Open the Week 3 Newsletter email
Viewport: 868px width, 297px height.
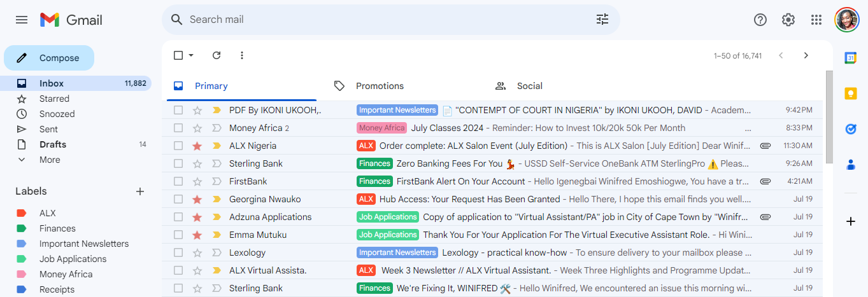pos(494,270)
